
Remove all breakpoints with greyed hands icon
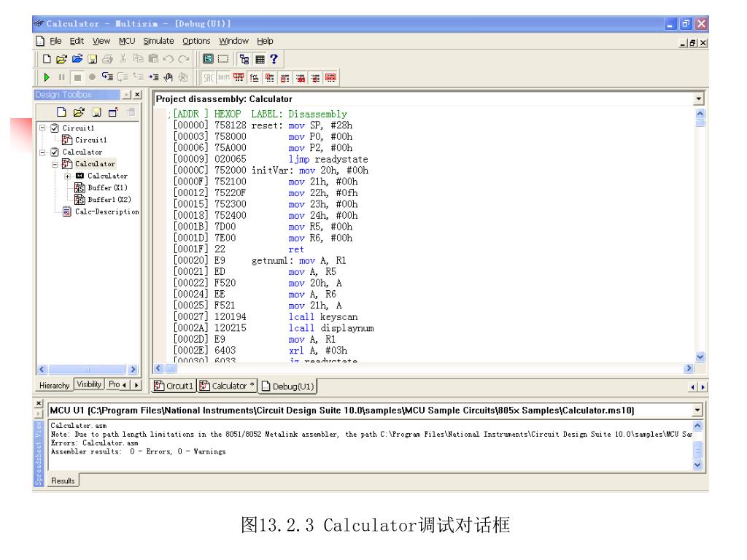(183, 77)
